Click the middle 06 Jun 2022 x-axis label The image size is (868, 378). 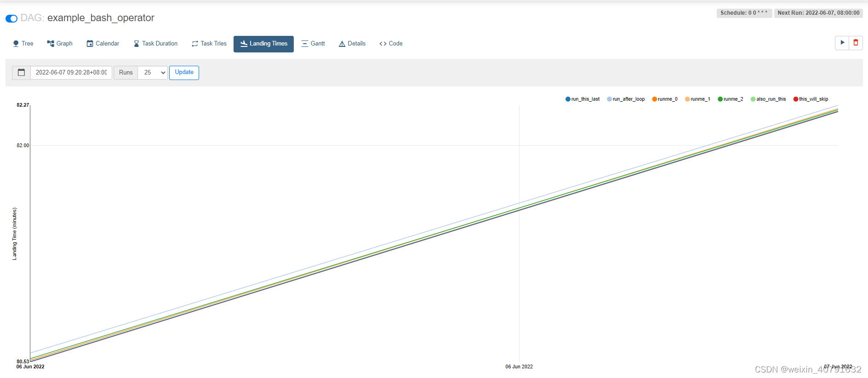point(519,367)
